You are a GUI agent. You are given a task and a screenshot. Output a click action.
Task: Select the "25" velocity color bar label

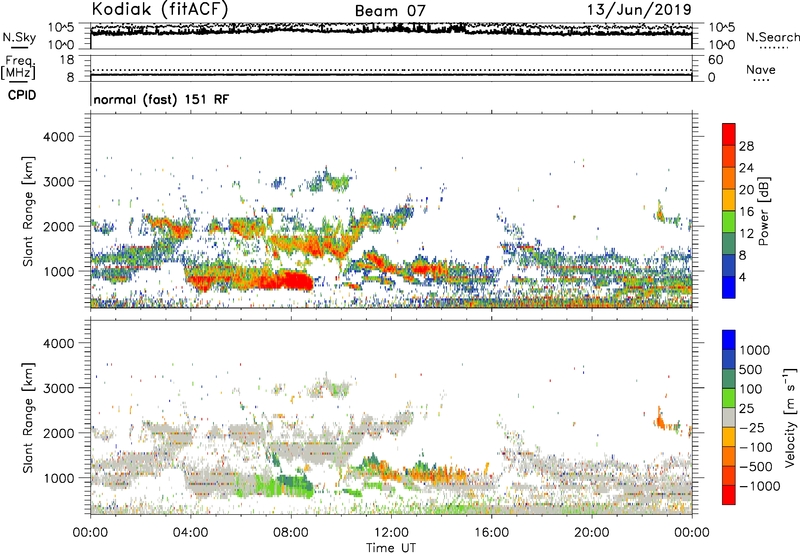[746, 408]
